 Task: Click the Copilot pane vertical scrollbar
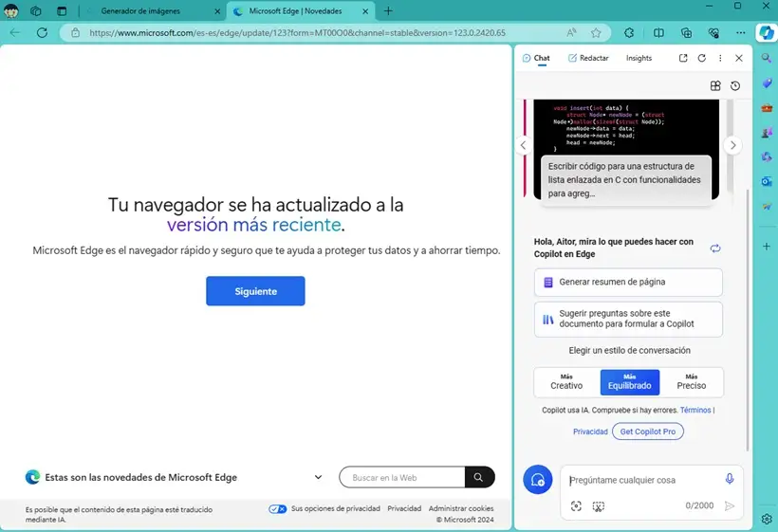point(748,320)
